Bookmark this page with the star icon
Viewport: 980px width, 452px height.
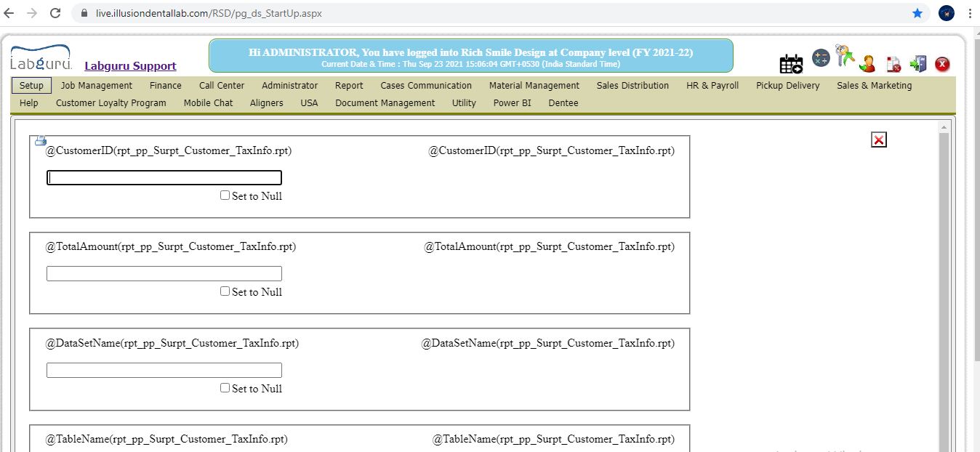tap(917, 13)
